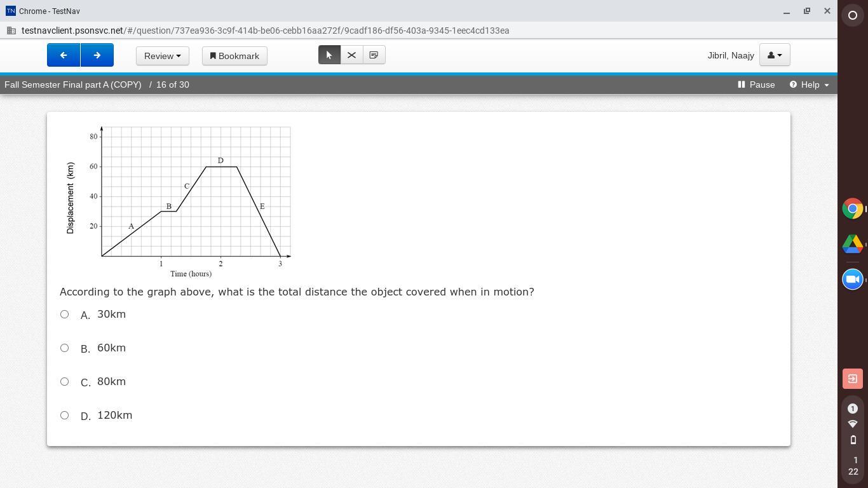Open Zoom from the shelf

[853, 279]
